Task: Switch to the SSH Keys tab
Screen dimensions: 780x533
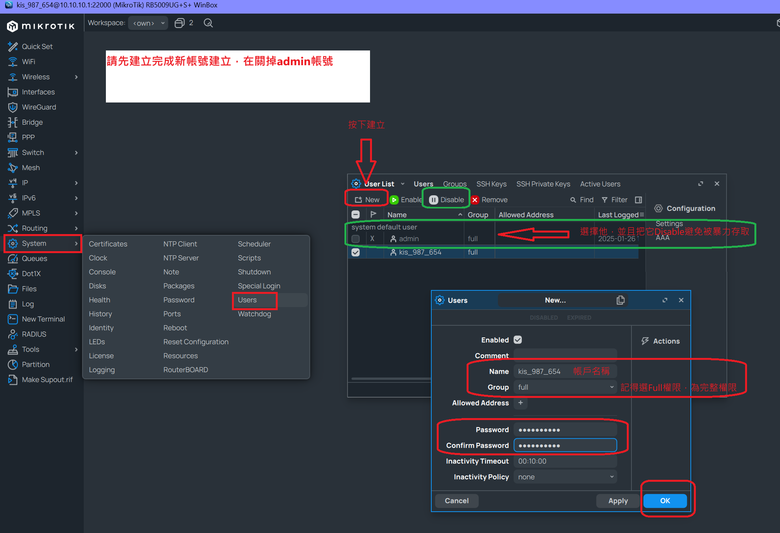Action: (491, 184)
